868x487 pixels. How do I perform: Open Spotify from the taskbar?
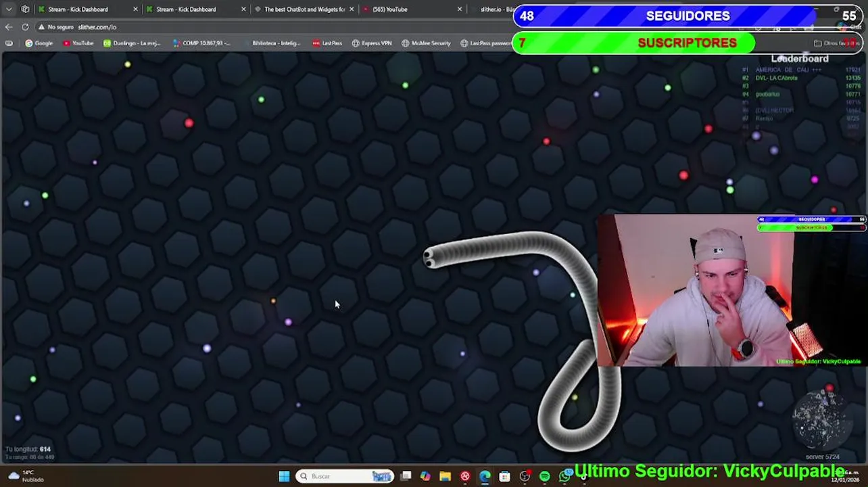pyautogui.click(x=544, y=476)
